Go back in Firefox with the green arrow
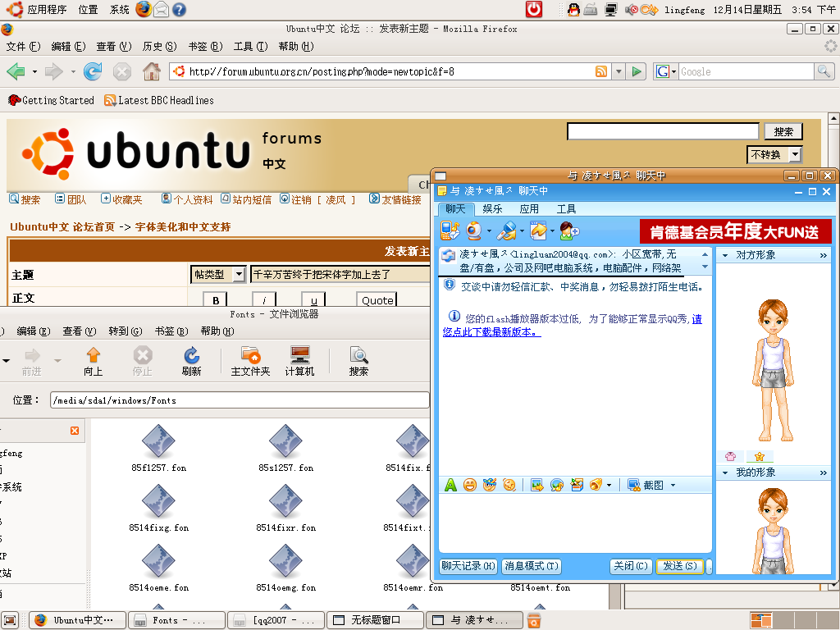This screenshot has height=630, width=840. [x=16, y=71]
